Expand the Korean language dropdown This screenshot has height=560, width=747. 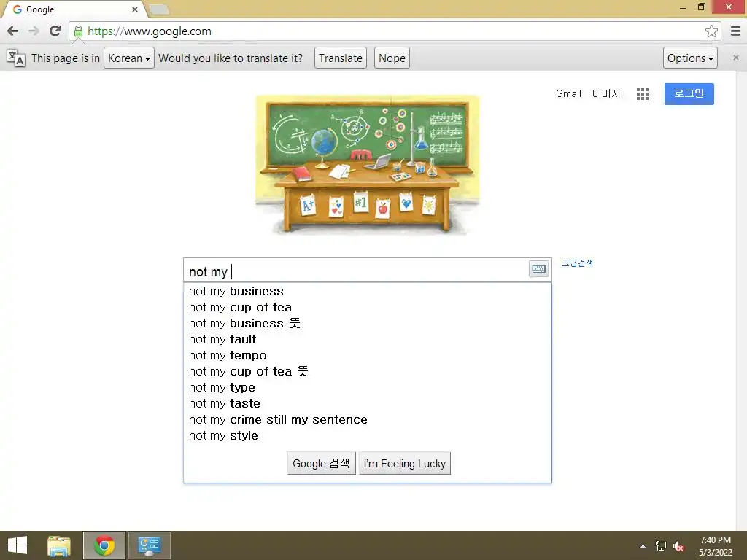point(128,58)
